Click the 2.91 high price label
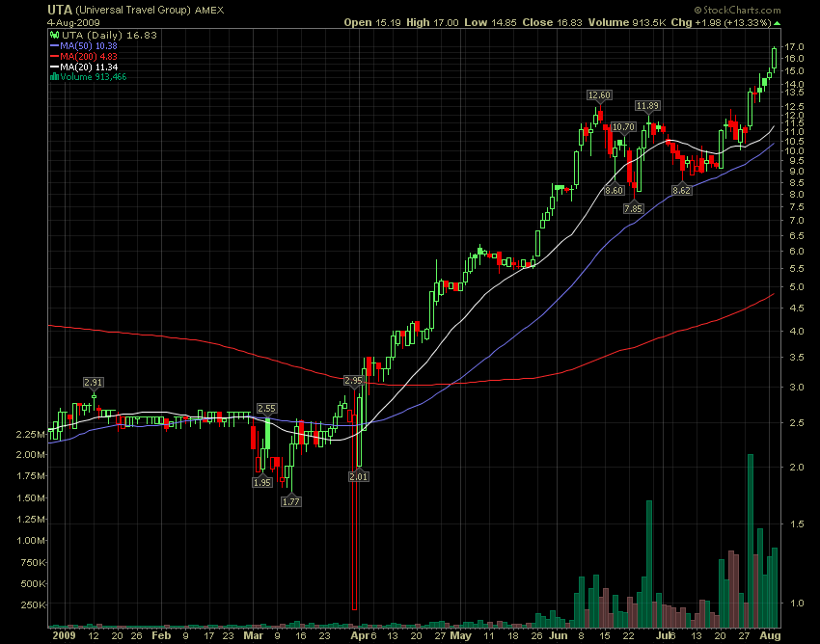This screenshot has height=644, width=820. [x=93, y=382]
